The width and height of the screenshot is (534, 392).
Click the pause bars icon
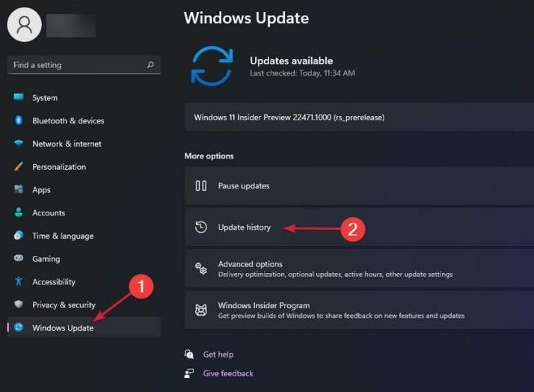pyautogui.click(x=201, y=186)
